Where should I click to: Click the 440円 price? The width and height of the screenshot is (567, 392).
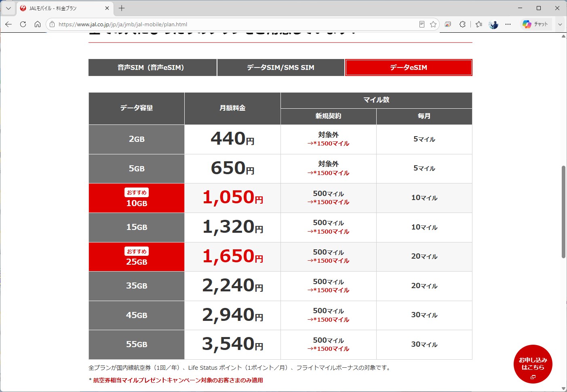232,139
